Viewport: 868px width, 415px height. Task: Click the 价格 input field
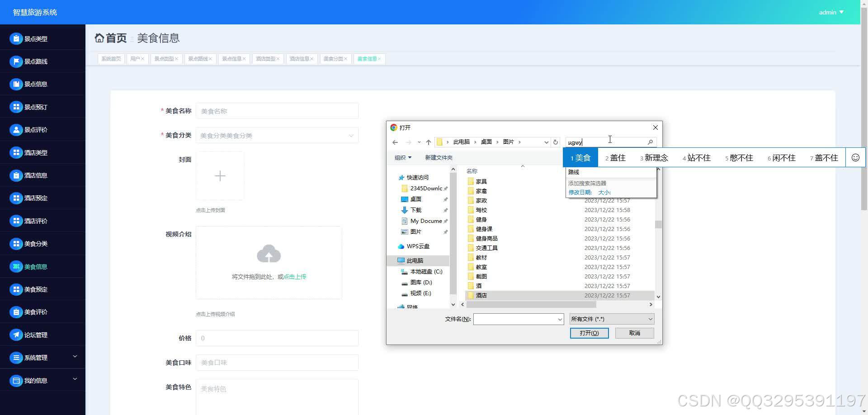(277, 338)
